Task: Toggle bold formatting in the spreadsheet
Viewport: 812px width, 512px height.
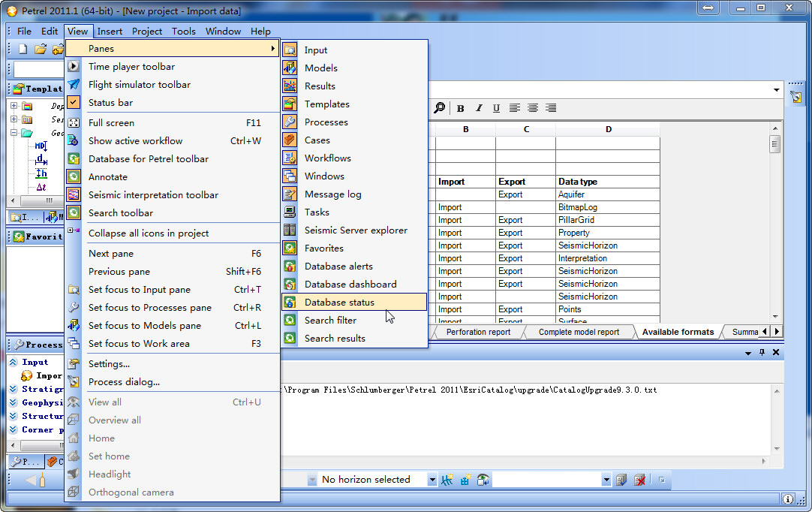Action: pyautogui.click(x=460, y=108)
